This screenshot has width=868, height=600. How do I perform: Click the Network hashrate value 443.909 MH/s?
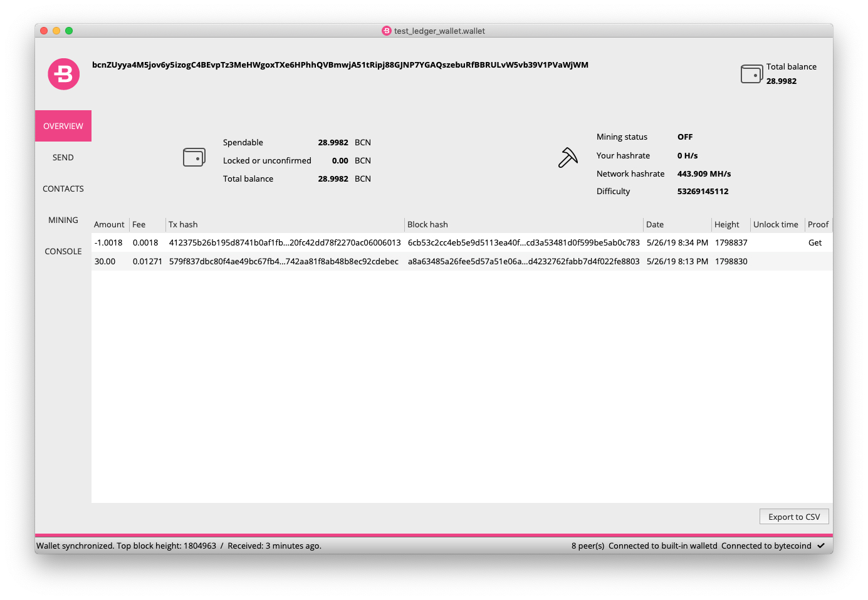coord(704,174)
